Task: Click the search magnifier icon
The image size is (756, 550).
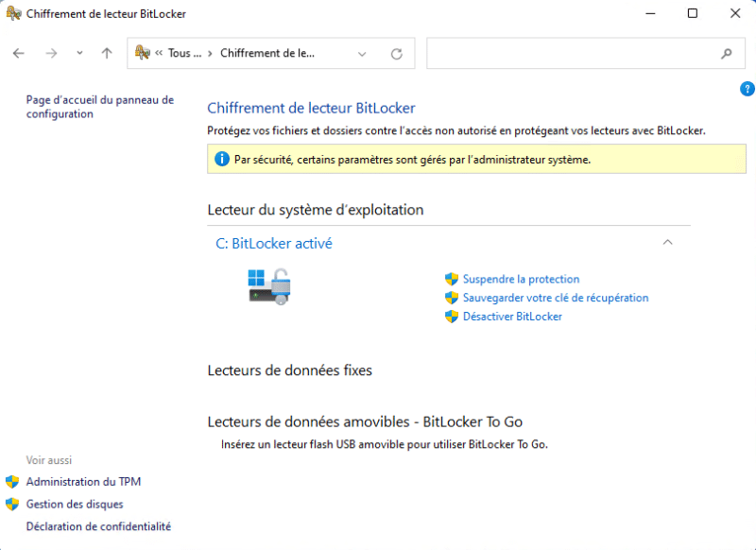Action: click(727, 54)
